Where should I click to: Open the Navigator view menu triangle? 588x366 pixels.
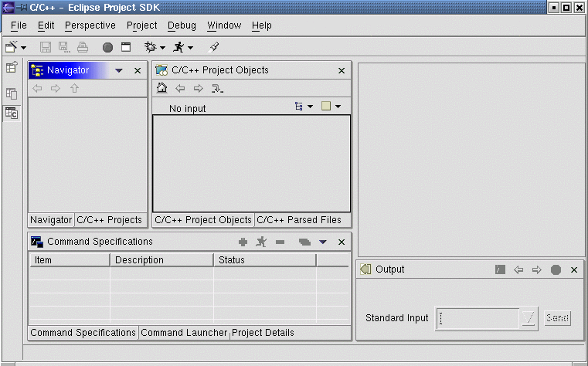click(x=119, y=70)
